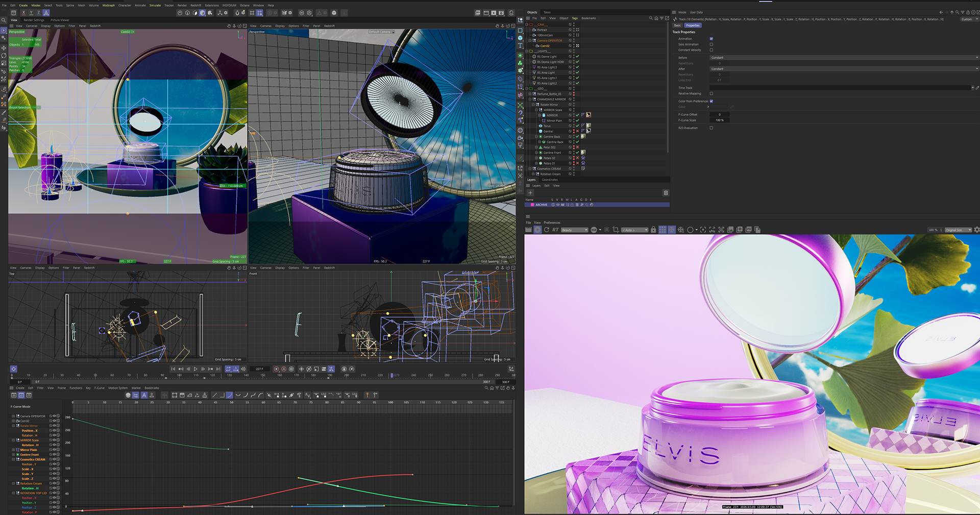This screenshot has height=515, width=980.
Task: Open the Render Settings tab
Action: tap(34, 20)
